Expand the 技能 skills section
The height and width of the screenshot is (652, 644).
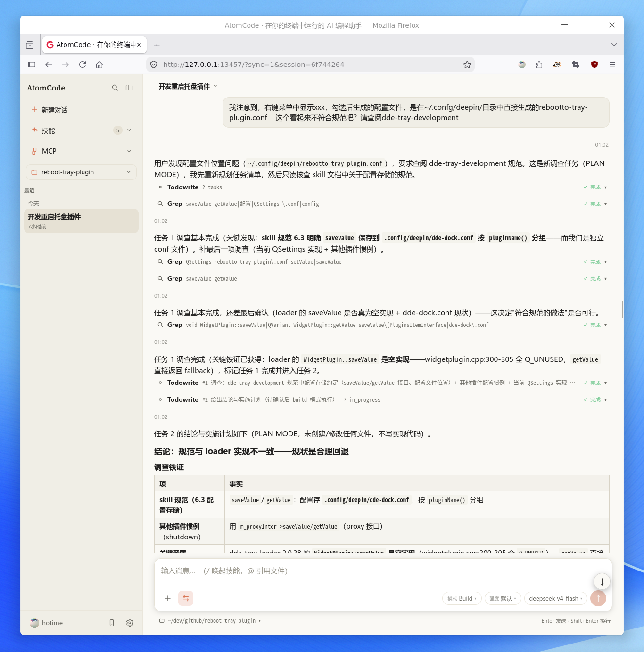(x=81, y=130)
